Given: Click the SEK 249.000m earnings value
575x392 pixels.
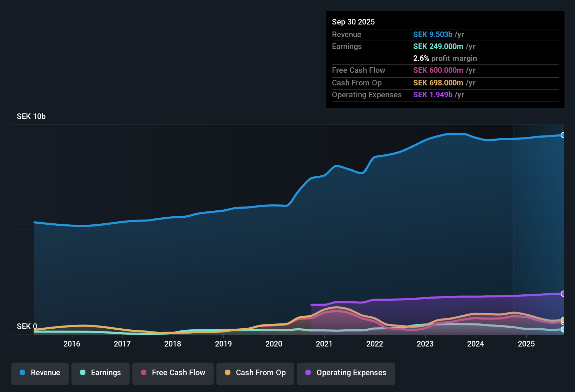Looking at the screenshot, I should (438, 47).
